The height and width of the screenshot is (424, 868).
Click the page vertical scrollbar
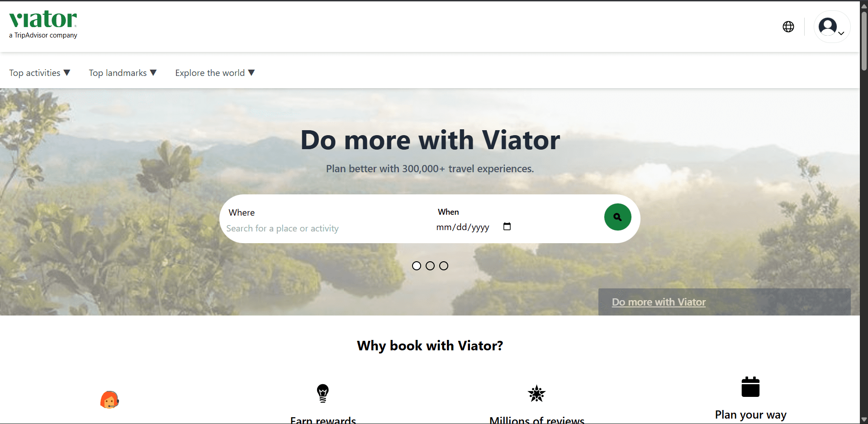click(x=864, y=212)
